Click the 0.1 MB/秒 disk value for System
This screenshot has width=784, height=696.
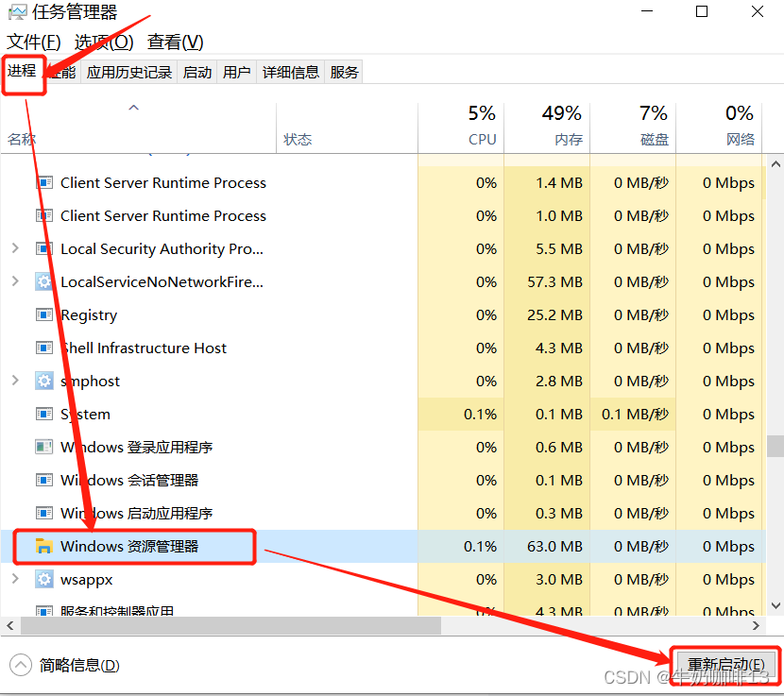[x=635, y=414]
